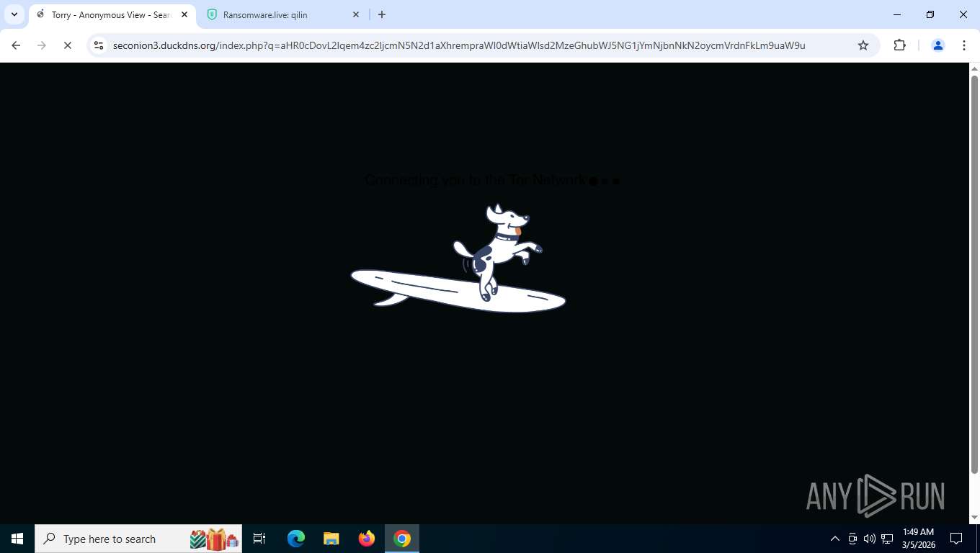Select the Chrome taskbar icon
Image resolution: width=980 pixels, height=553 pixels.
pos(402,539)
